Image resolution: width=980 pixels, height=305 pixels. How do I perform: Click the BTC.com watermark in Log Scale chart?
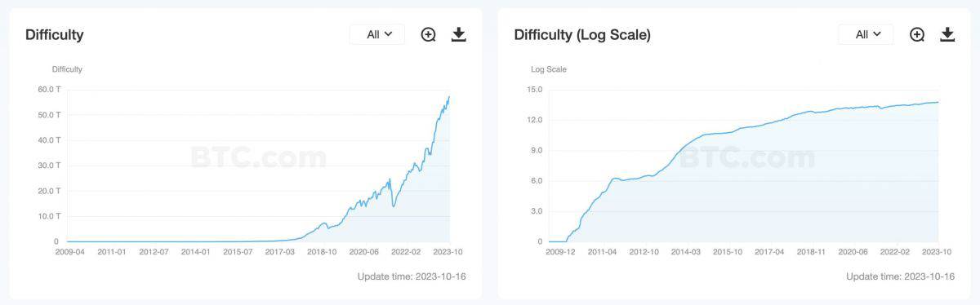pos(746,157)
